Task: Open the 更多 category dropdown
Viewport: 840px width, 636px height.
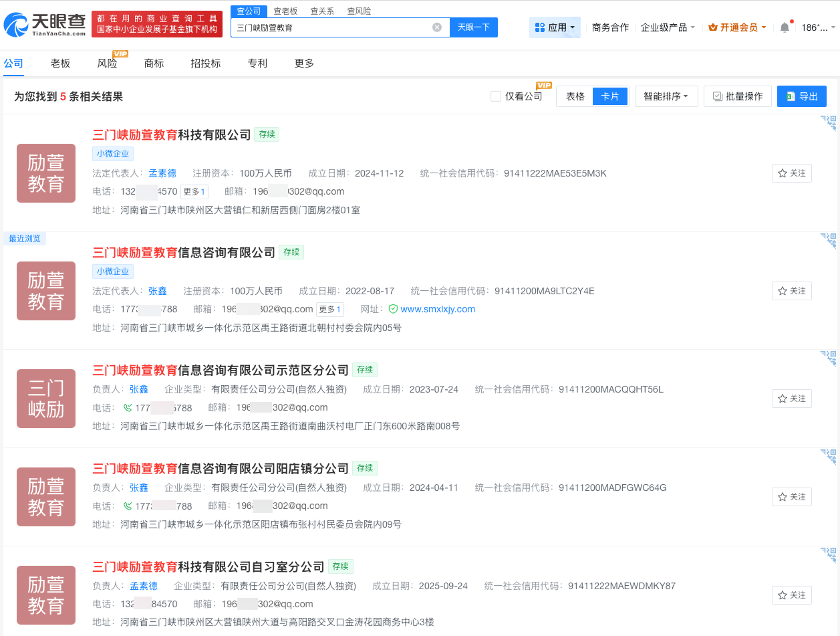Action: tap(304, 63)
